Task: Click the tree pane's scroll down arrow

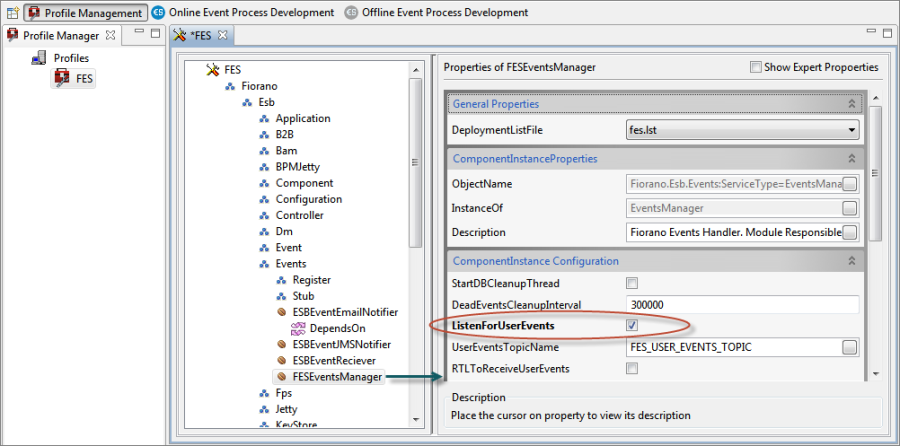Action: click(416, 420)
